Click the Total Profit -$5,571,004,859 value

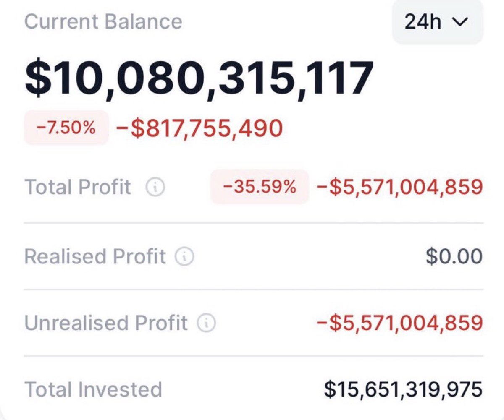coord(399,187)
